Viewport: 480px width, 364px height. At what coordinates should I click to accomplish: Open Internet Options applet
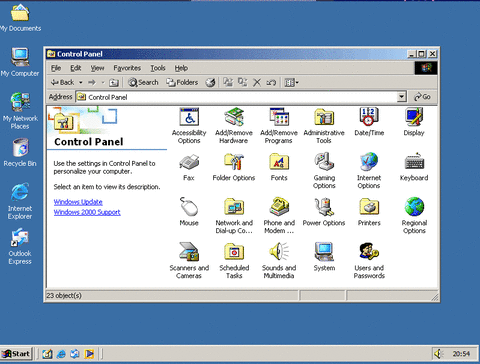369,171
